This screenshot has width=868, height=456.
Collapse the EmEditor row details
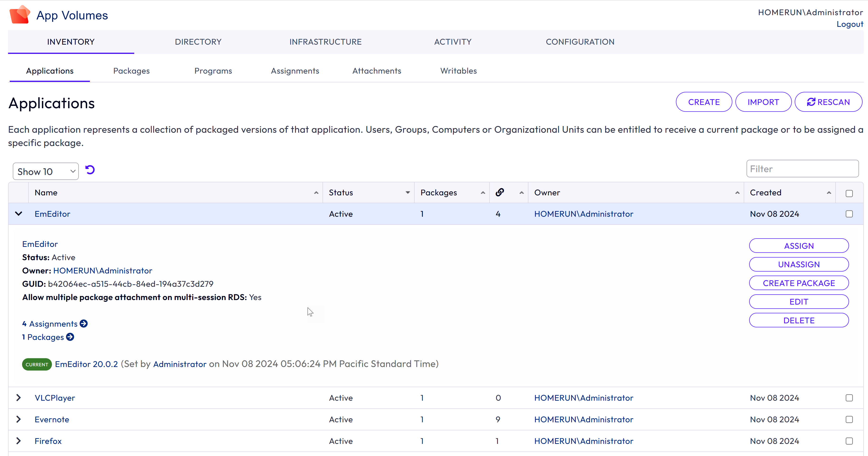pos(18,213)
